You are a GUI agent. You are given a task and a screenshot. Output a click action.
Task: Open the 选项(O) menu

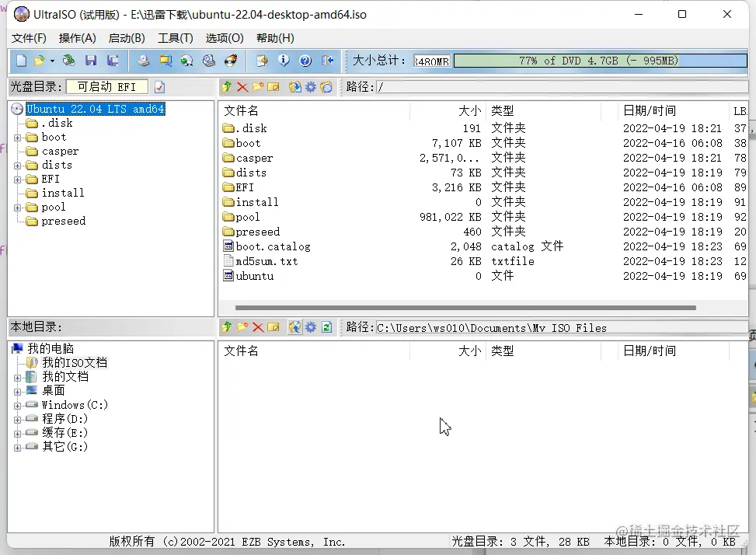pyautogui.click(x=225, y=38)
